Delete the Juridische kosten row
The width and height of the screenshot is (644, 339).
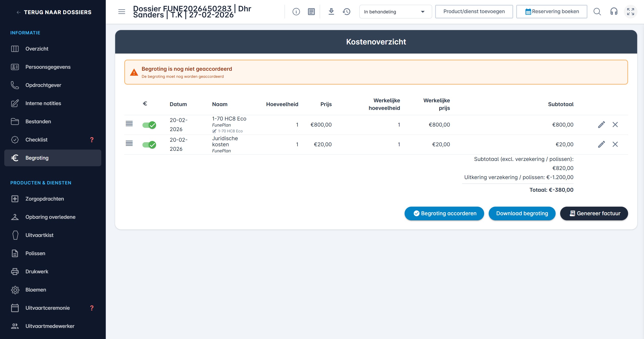coord(615,144)
